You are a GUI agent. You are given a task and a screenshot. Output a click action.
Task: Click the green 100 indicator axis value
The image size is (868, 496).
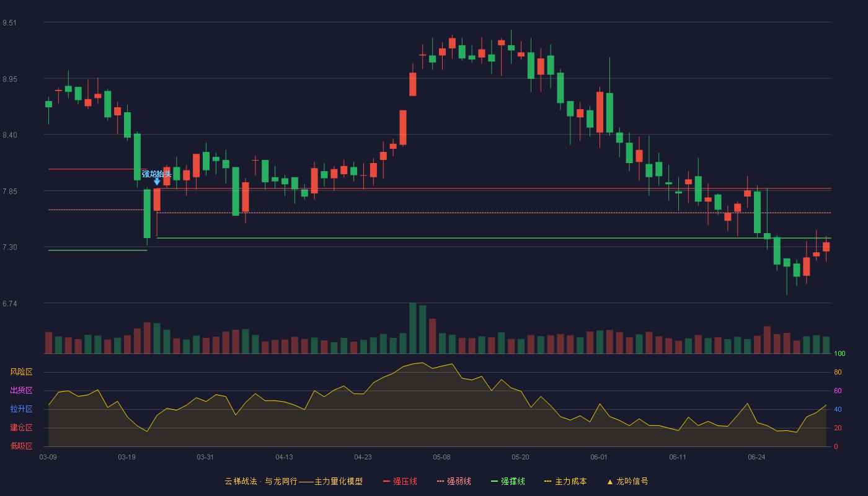[x=839, y=354]
